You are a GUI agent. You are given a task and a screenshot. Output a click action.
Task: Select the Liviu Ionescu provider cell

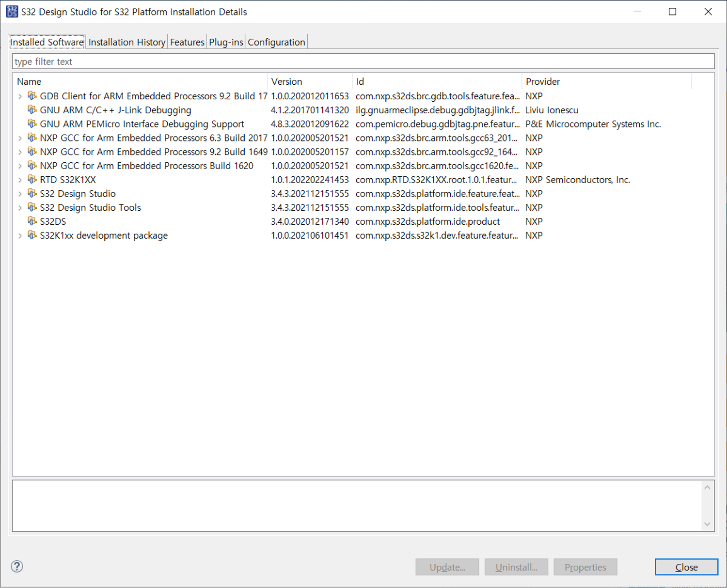552,110
